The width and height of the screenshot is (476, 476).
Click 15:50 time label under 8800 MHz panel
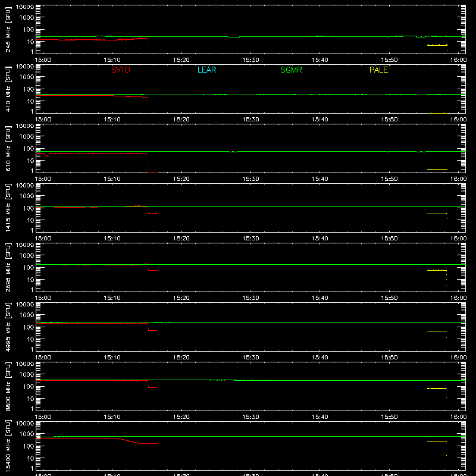point(389,417)
